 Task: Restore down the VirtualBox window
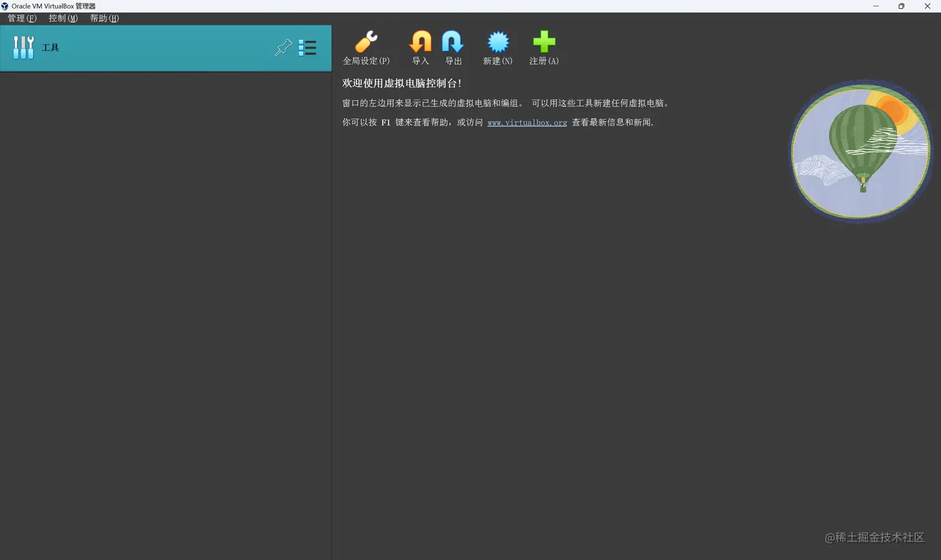click(901, 6)
